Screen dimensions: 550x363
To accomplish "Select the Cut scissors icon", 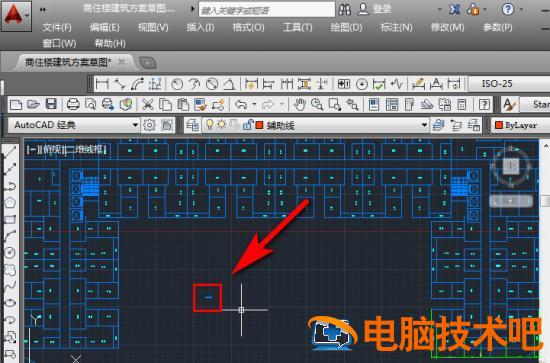I will [x=148, y=105].
